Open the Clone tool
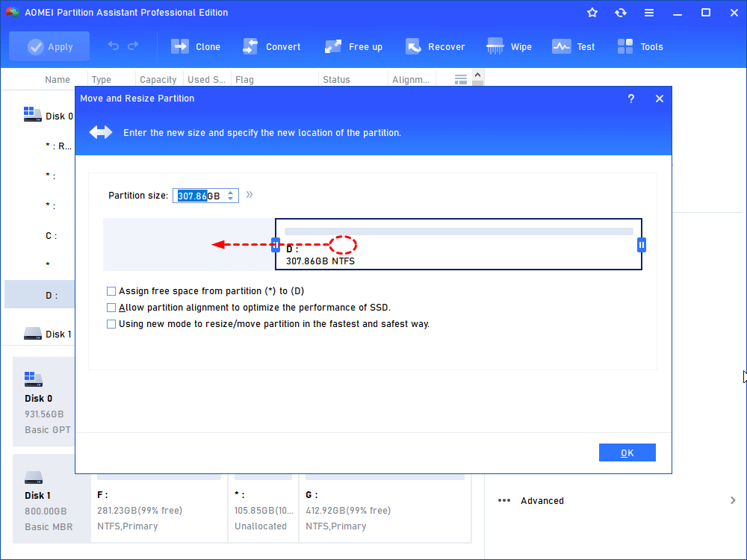747x560 pixels. pos(196,46)
